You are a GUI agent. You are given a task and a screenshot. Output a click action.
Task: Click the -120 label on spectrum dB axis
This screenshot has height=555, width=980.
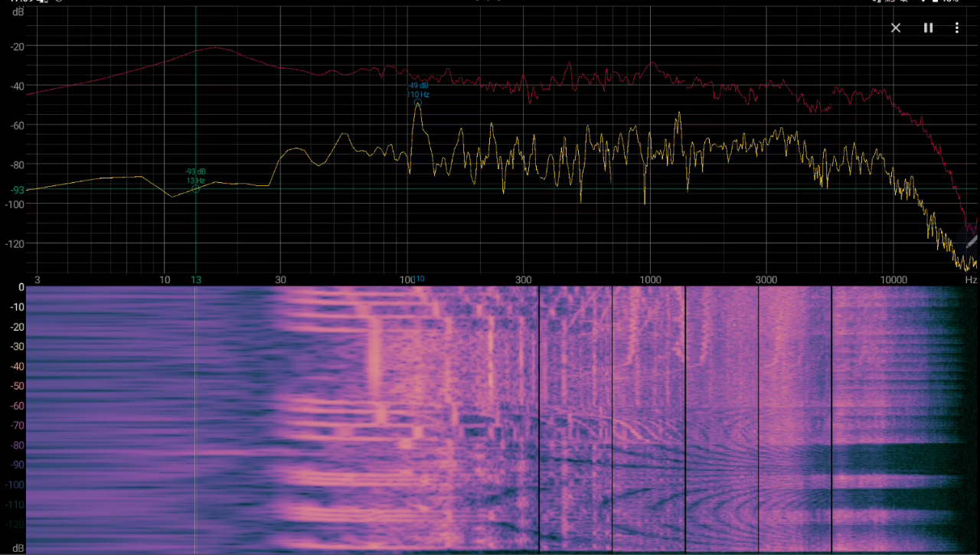tap(15, 243)
